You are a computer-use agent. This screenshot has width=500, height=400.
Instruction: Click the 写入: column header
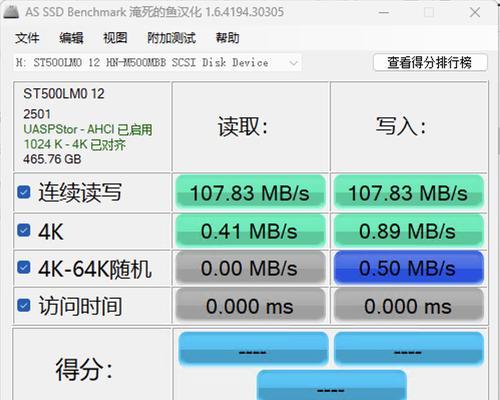pyautogui.click(x=401, y=127)
